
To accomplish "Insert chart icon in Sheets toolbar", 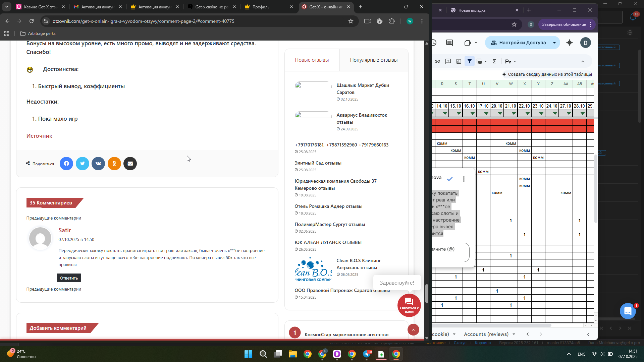I will (x=459, y=61).
